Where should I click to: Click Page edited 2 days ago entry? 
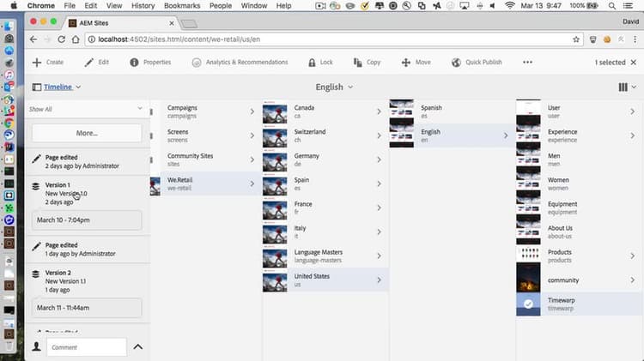pyautogui.click(x=87, y=161)
